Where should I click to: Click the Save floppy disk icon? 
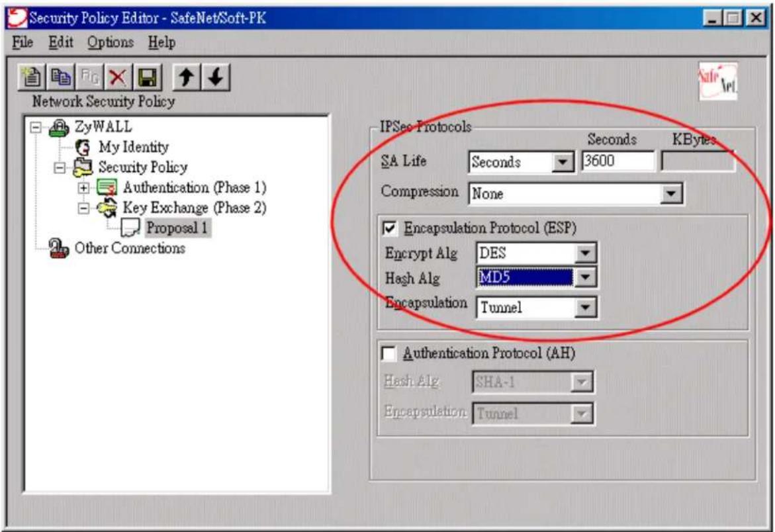pos(147,77)
